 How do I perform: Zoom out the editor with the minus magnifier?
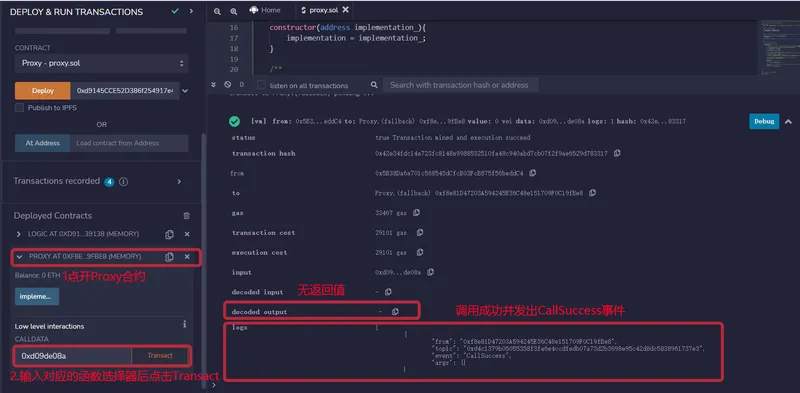point(218,11)
